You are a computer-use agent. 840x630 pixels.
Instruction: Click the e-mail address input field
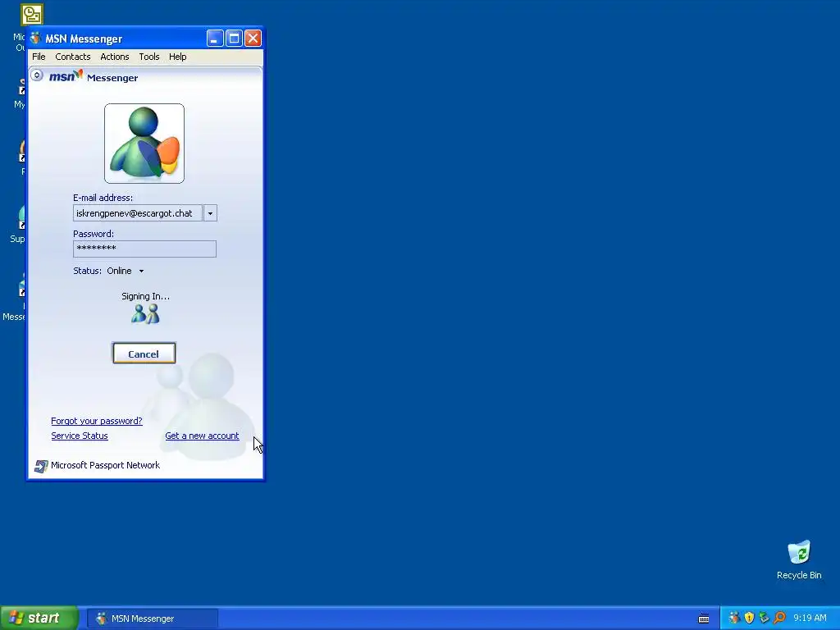click(x=138, y=213)
